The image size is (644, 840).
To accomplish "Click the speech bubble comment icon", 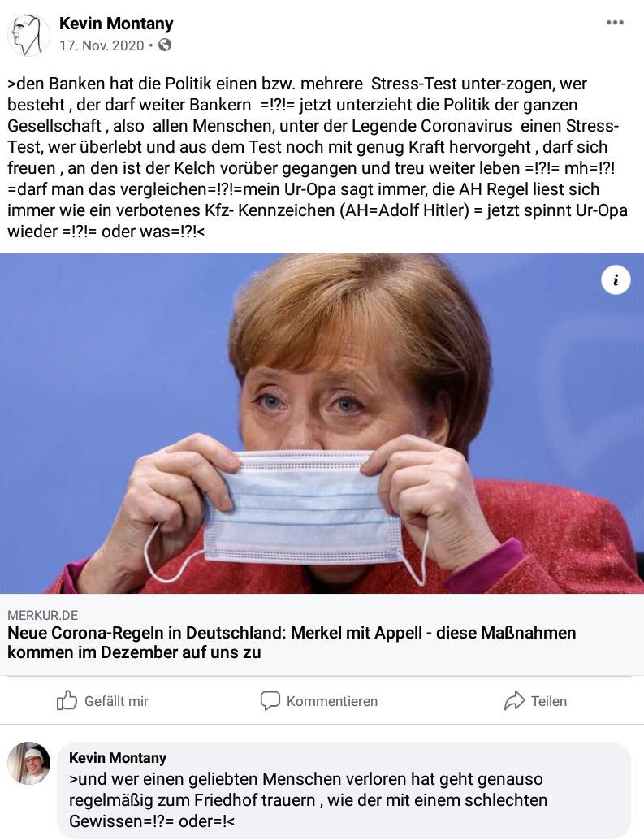I will point(270,701).
